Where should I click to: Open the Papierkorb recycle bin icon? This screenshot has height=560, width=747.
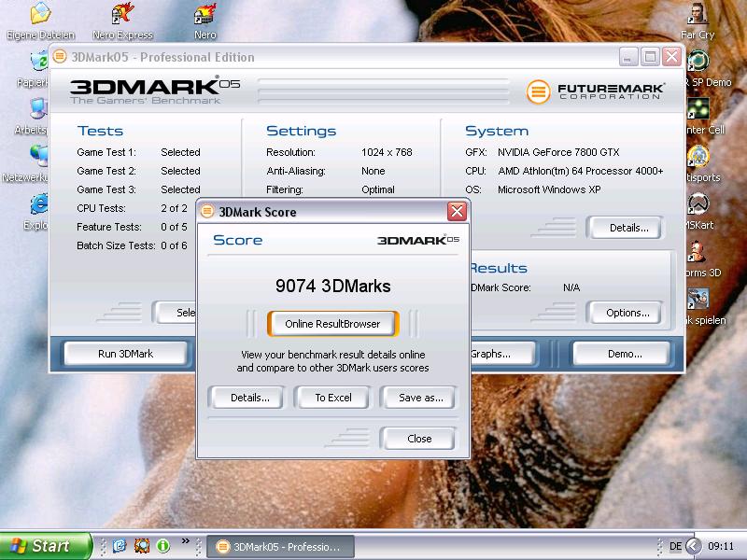click(x=34, y=69)
